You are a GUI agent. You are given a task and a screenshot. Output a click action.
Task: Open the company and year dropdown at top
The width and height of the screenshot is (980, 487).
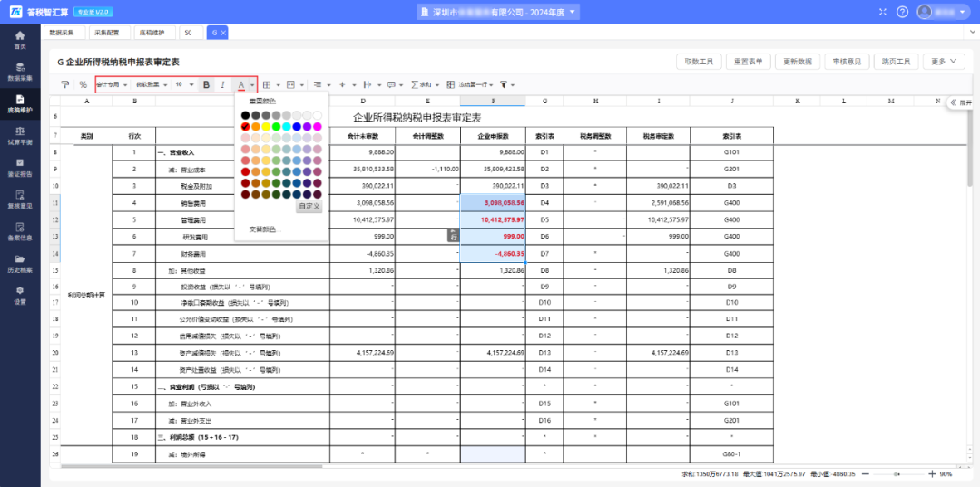pos(498,12)
